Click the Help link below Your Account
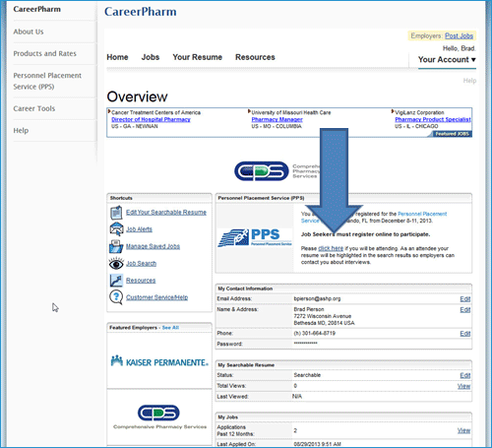Viewport: 492px width, 448px height. (469, 81)
